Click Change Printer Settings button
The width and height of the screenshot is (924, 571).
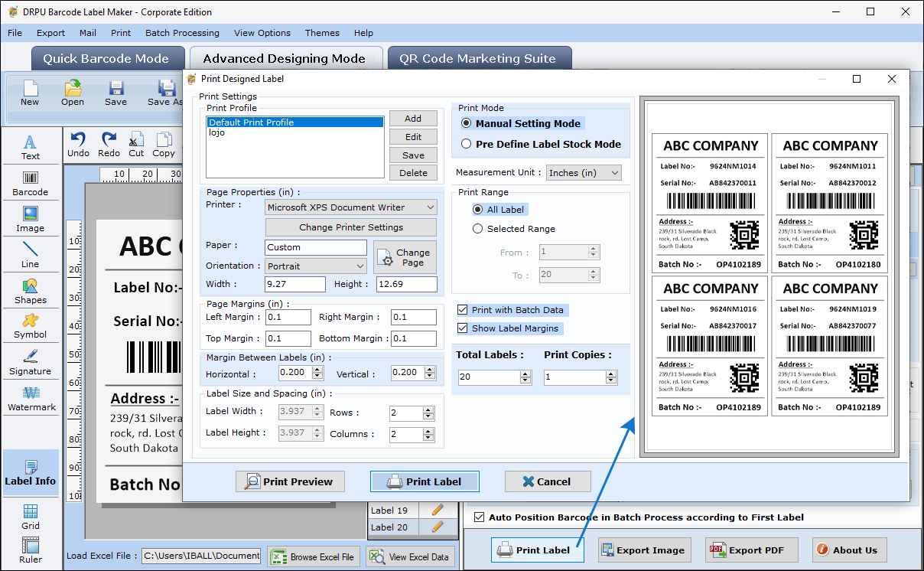(351, 227)
